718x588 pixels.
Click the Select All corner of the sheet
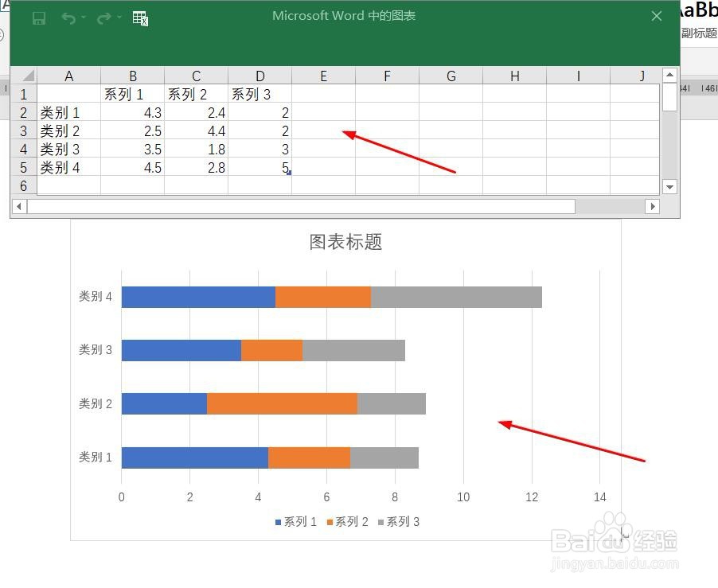coord(23,76)
